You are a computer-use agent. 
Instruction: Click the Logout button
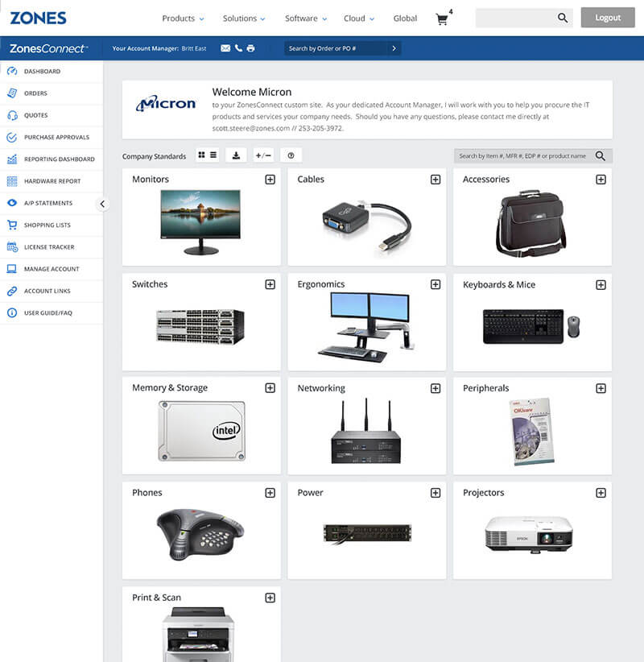tap(608, 17)
